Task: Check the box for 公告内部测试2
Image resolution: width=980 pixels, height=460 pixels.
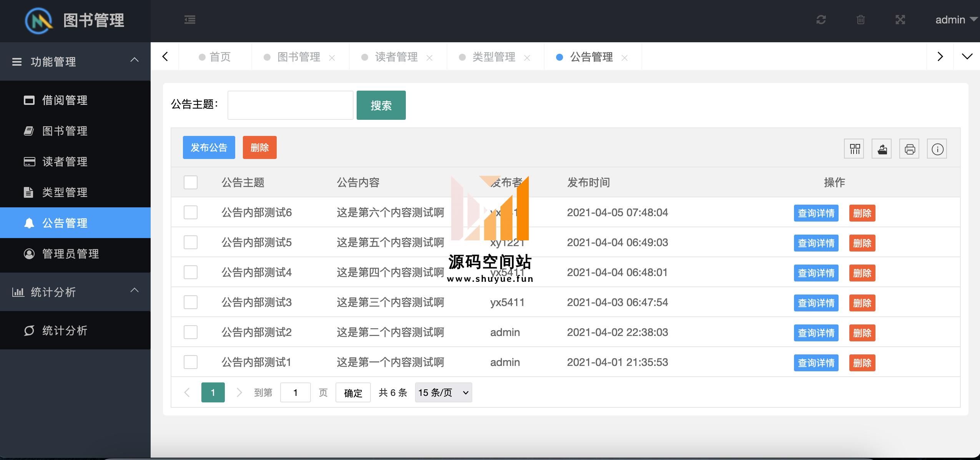Action: (x=191, y=332)
